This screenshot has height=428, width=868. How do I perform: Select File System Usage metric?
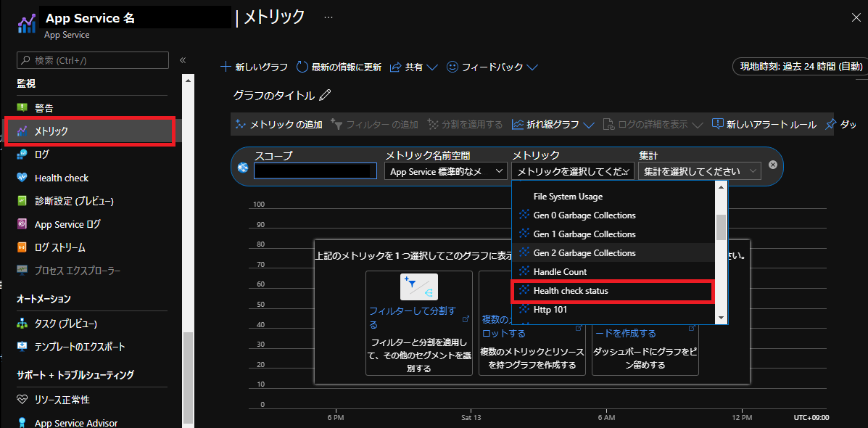click(x=613, y=196)
